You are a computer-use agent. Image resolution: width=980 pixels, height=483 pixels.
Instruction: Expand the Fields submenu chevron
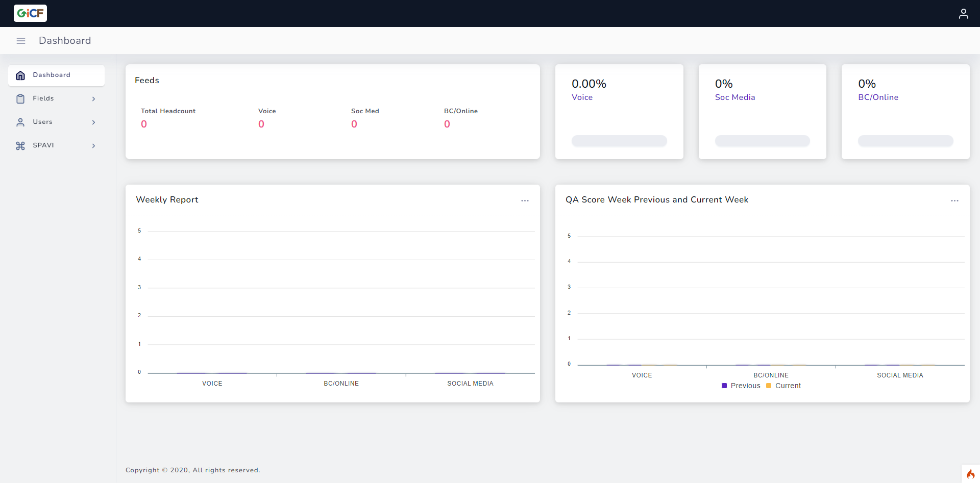point(93,99)
